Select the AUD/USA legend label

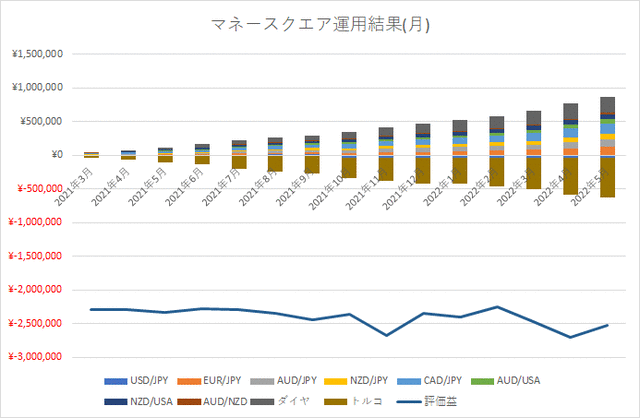tap(518, 380)
